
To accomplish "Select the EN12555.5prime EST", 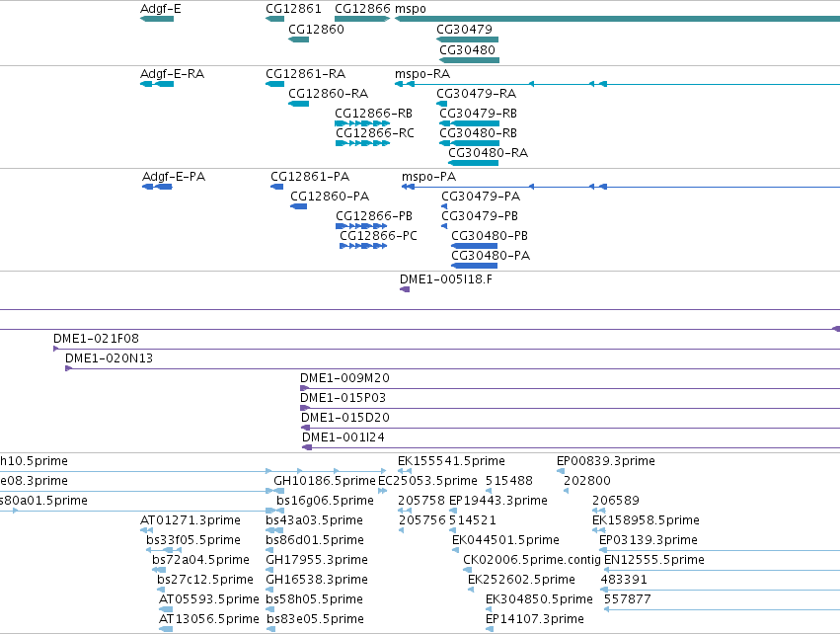I will pyautogui.click(x=722, y=570).
